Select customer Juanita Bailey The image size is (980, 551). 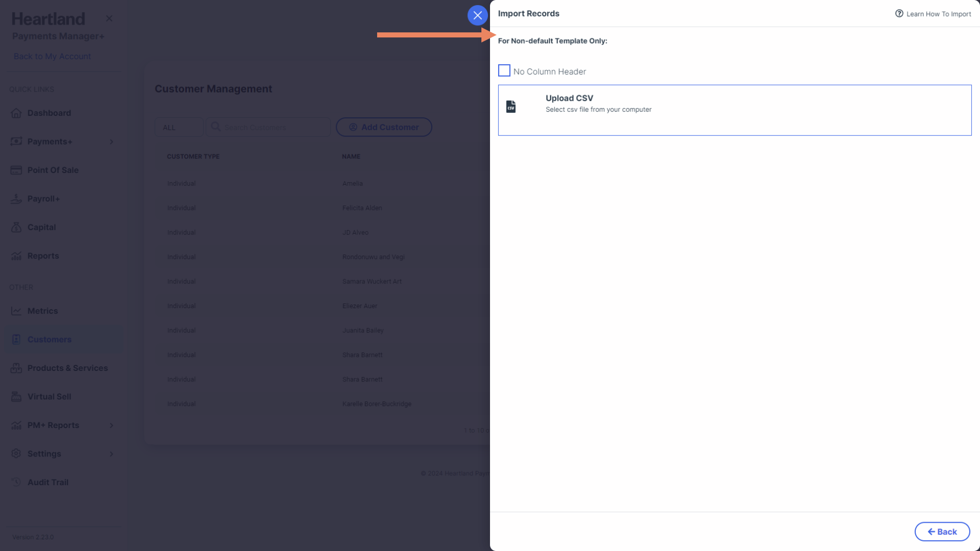point(363,330)
